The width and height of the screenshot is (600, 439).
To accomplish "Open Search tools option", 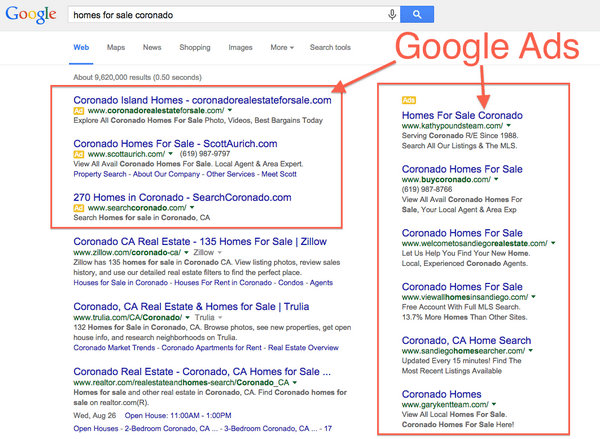I will 330,47.
